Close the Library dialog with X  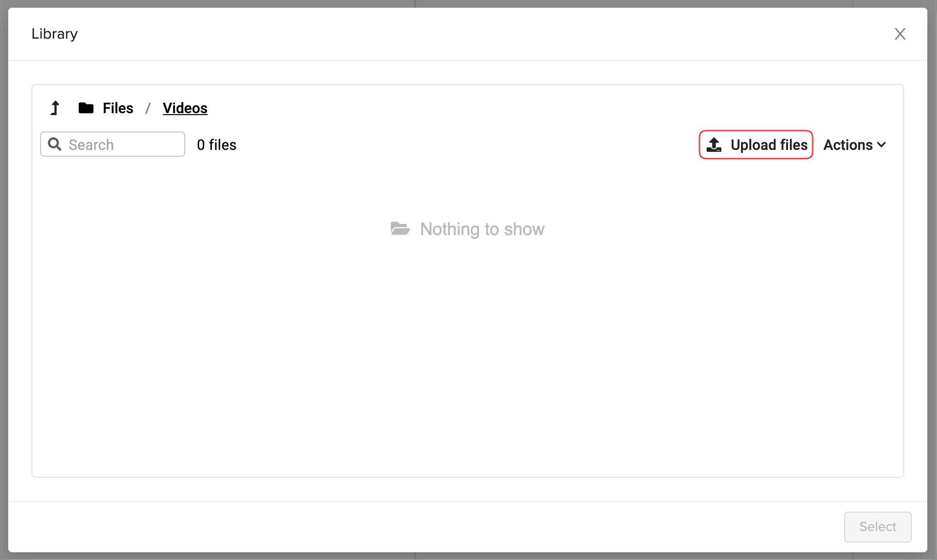click(900, 34)
